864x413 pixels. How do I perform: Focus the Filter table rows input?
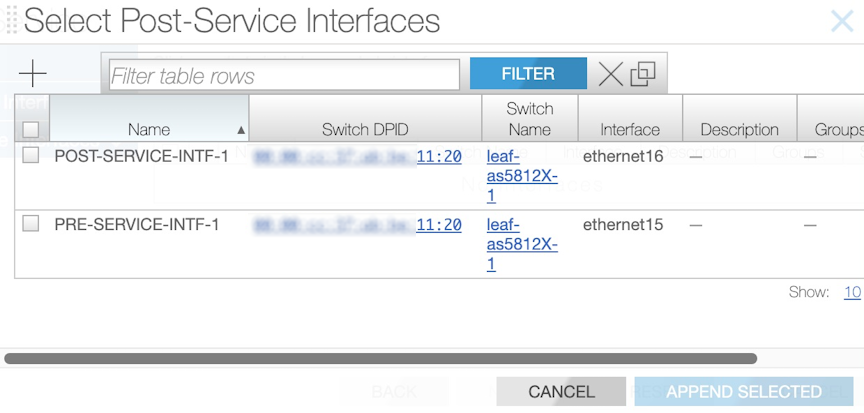284,75
